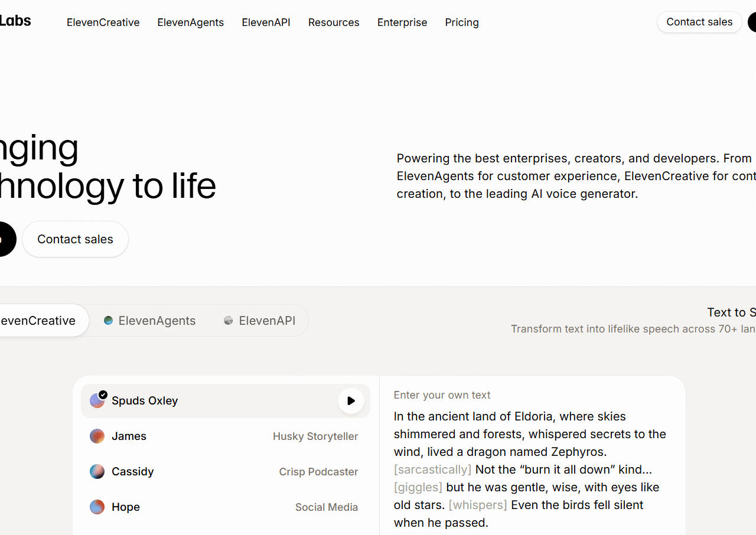Click the black circle beside hero Contact sales

(x=6, y=239)
